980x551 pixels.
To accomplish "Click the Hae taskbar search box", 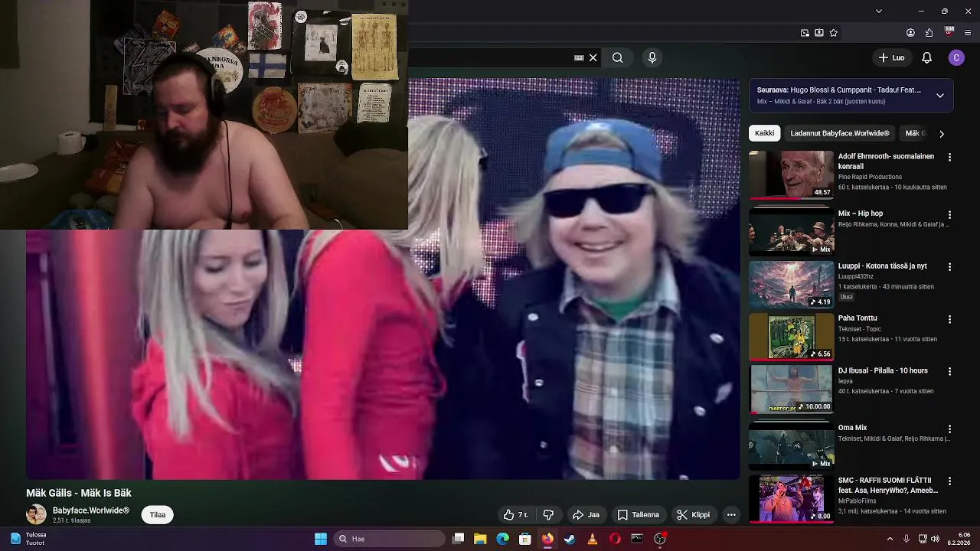I will pyautogui.click(x=390, y=539).
